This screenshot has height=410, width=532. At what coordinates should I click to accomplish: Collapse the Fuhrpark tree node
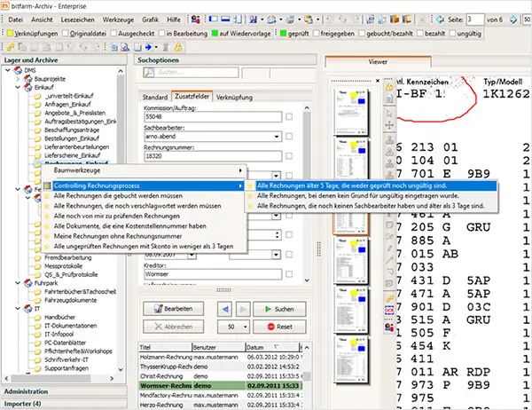coord(18,283)
